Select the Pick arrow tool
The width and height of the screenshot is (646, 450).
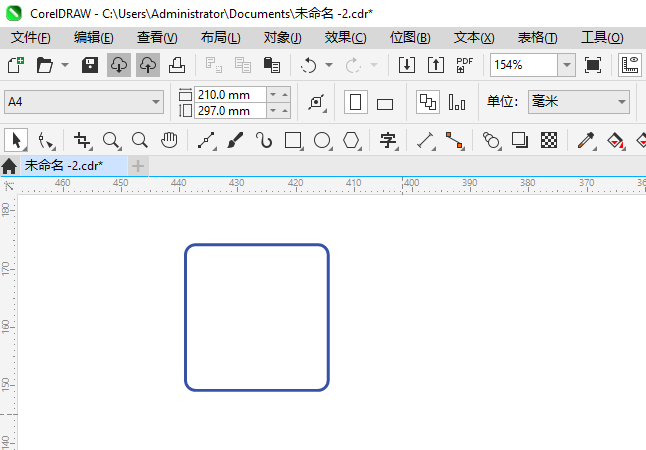coord(16,140)
